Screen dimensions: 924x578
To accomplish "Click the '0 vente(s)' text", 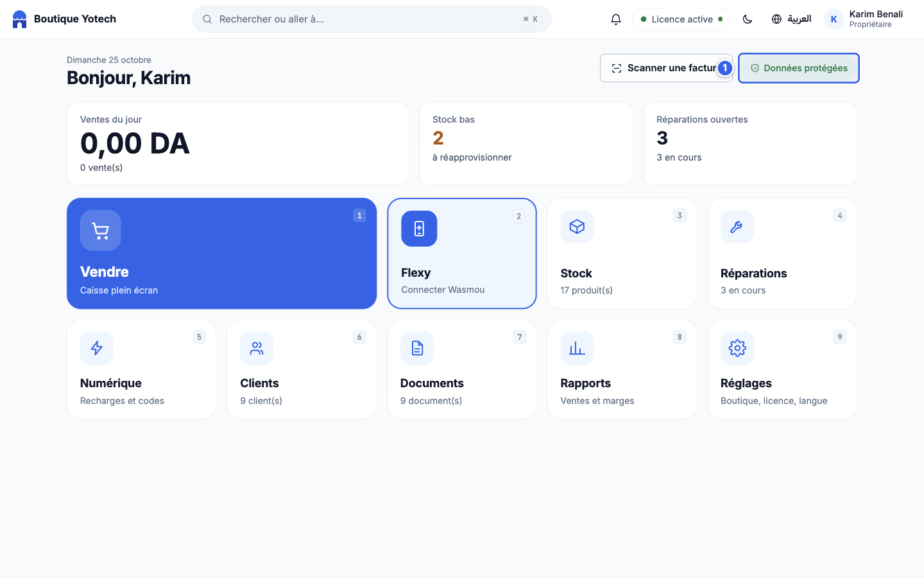I will click(x=101, y=168).
